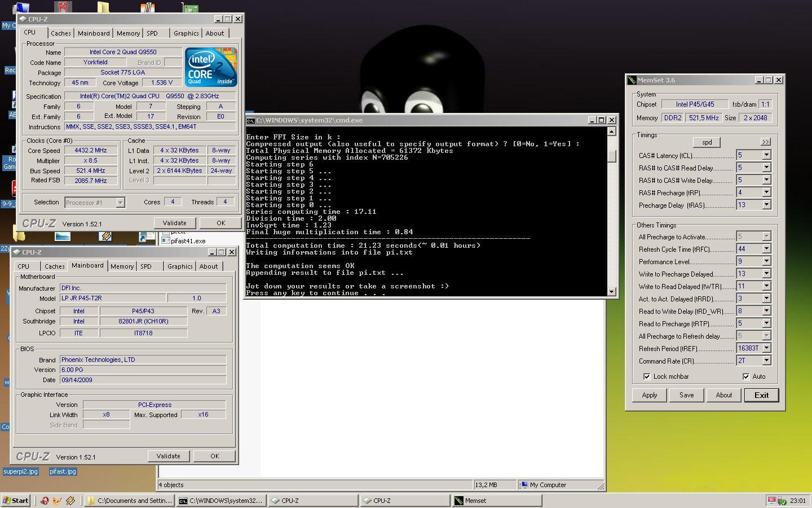Open Opera from the quick launch bar
812x508 pixels.
click(x=45, y=501)
